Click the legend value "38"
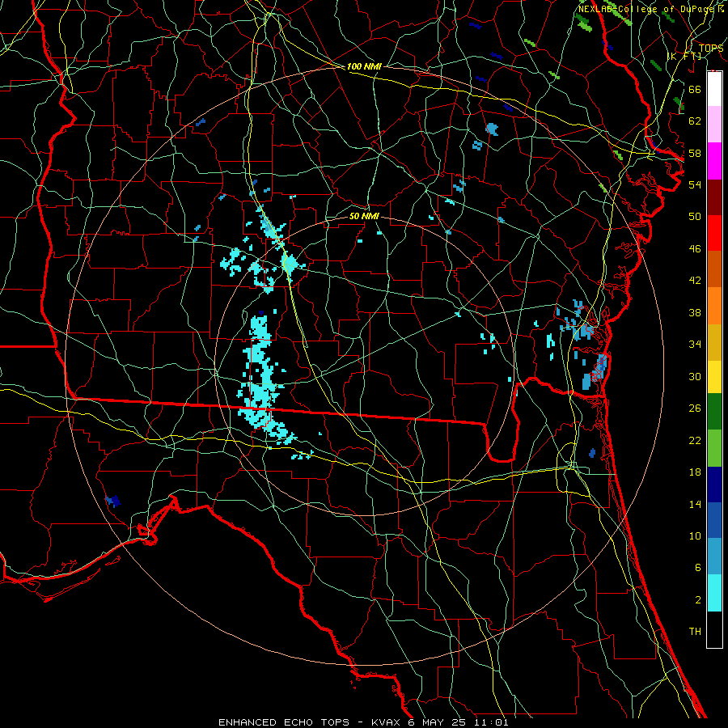The image size is (728, 728). 695,312
